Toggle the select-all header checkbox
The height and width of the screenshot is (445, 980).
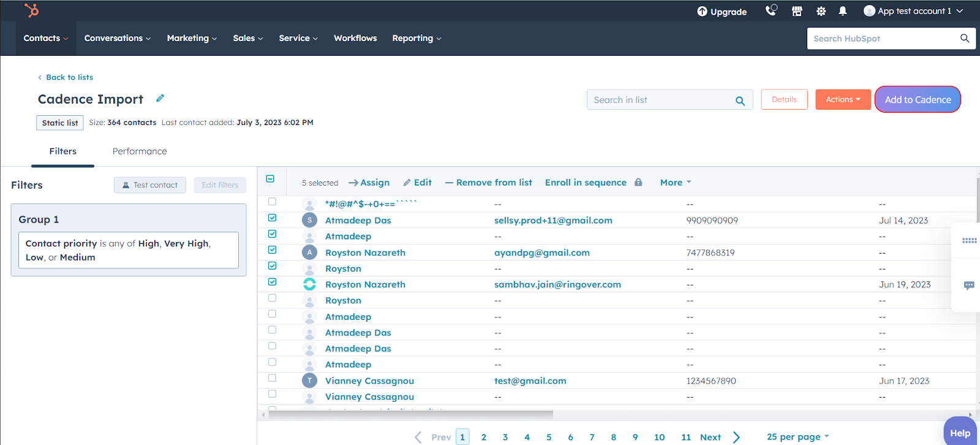point(270,179)
